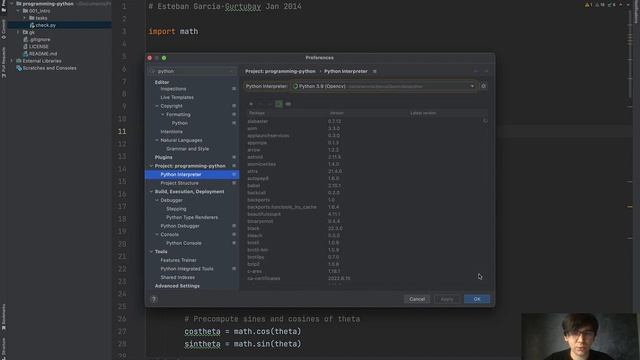This screenshot has height=360, width=640.
Task: Select the alabaster package row
Action: click(365, 121)
